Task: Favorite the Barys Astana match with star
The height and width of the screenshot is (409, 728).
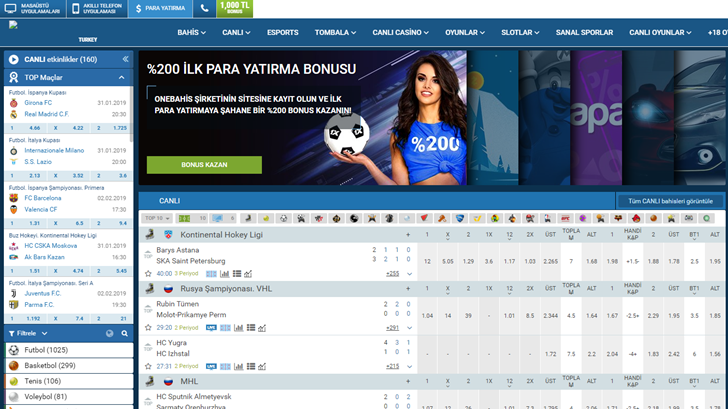Action: [148, 274]
